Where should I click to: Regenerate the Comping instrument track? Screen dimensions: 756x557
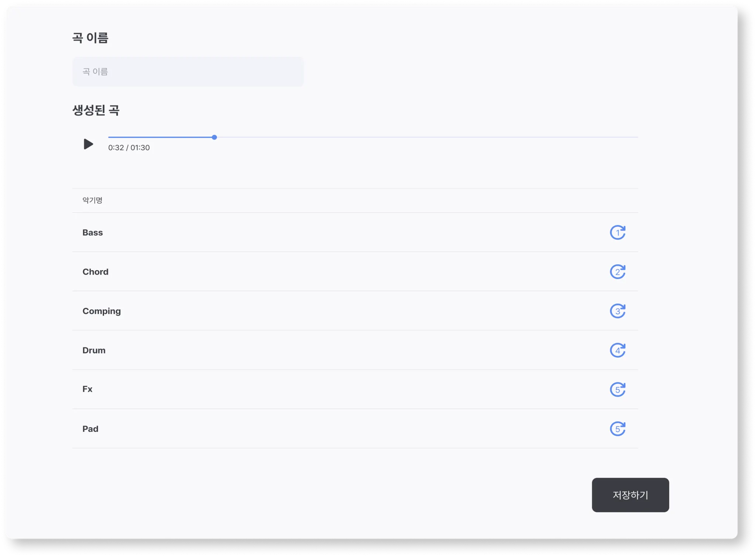(617, 311)
